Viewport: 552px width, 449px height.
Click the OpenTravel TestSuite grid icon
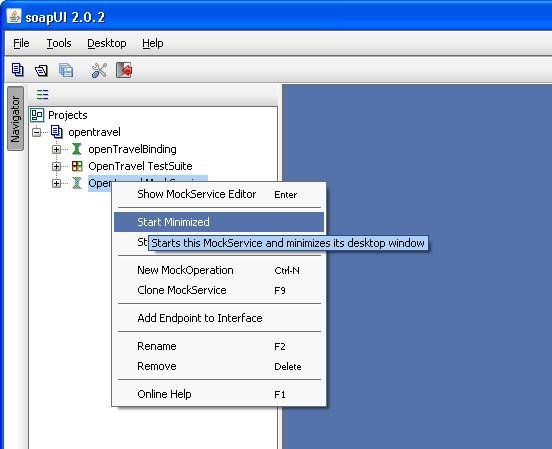coord(77,166)
